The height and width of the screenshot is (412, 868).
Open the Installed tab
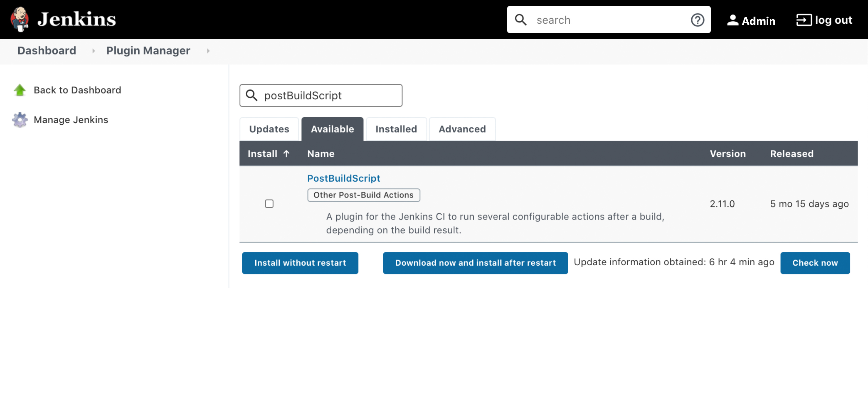pos(396,129)
